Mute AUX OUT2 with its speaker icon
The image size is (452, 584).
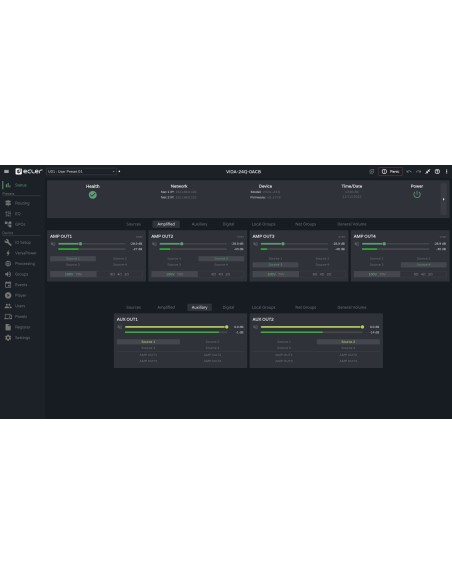tap(256, 327)
